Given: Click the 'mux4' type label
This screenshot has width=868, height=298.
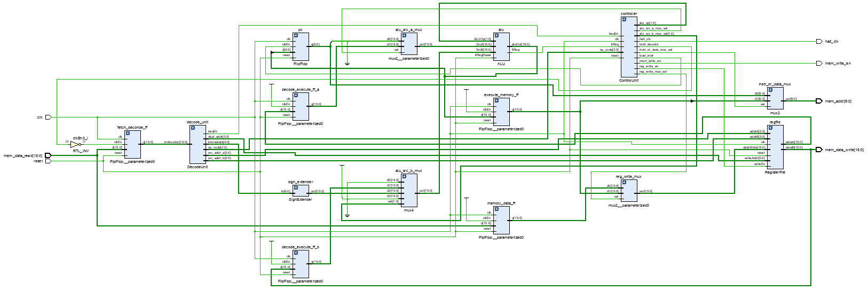Looking at the screenshot, I should point(409,210).
